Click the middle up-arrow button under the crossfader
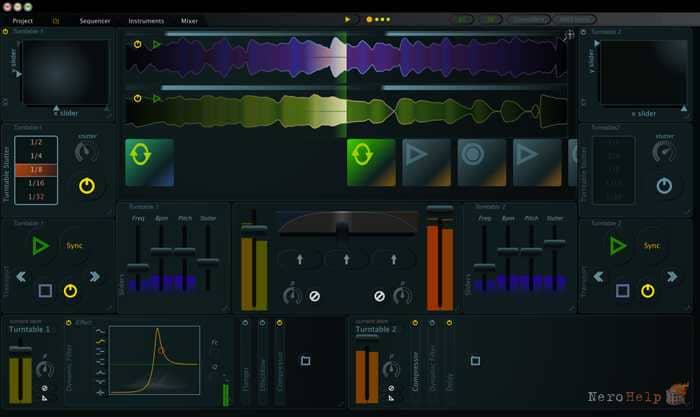 click(x=346, y=259)
